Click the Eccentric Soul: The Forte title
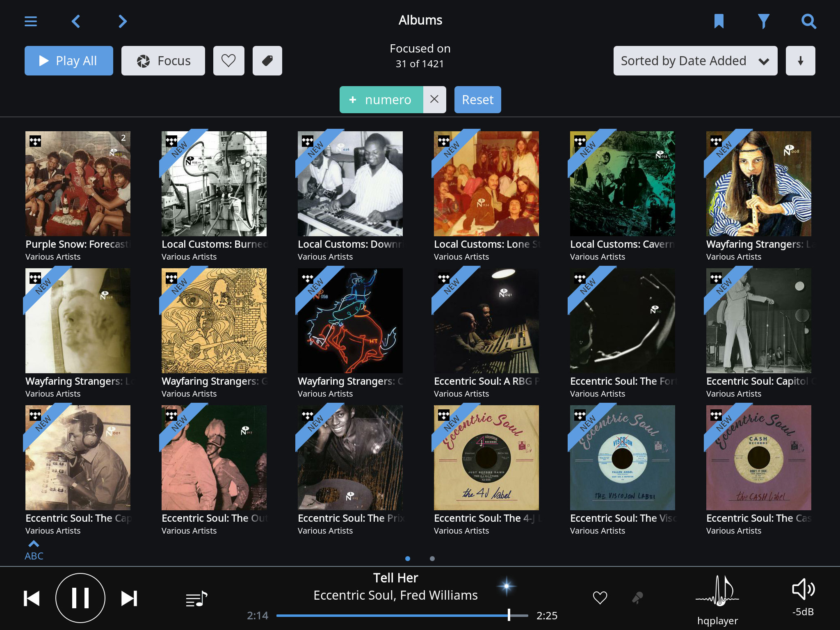This screenshot has height=630, width=840. [623, 381]
